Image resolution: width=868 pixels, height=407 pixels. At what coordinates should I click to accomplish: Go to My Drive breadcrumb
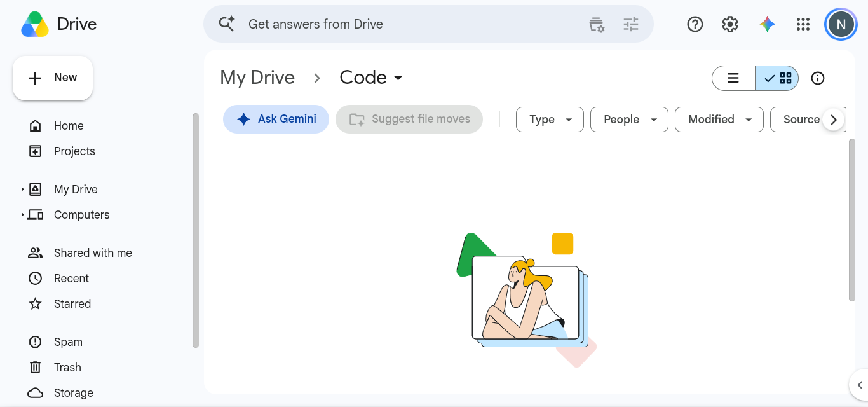click(x=257, y=78)
